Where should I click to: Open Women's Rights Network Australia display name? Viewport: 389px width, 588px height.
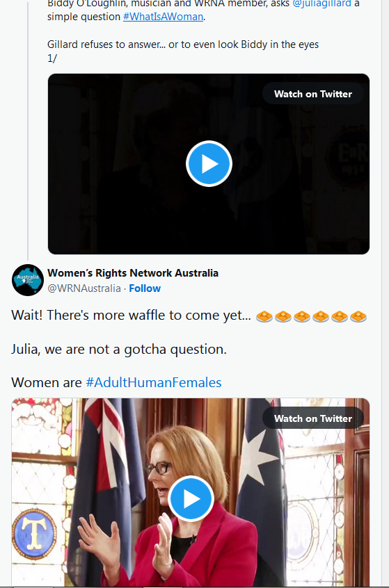pos(133,273)
